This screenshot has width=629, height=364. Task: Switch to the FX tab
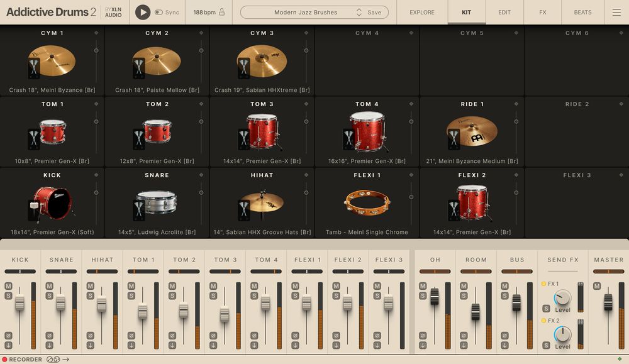click(542, 12)
